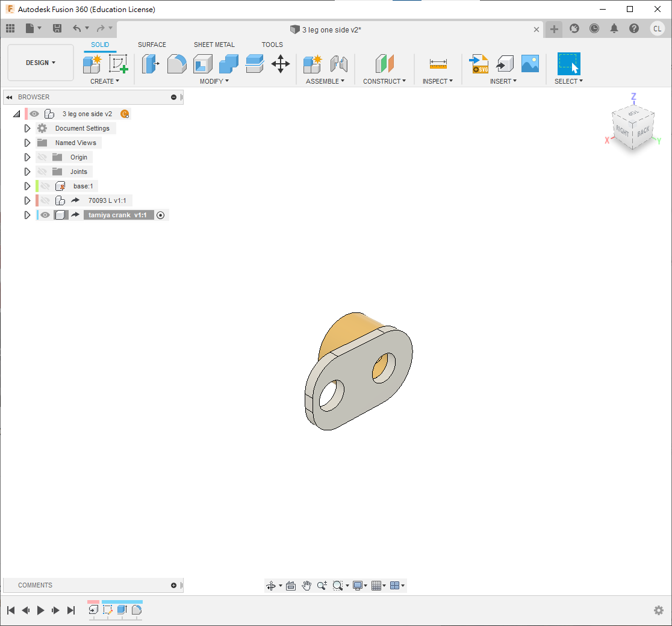
Task: Click the Insert SVG icon
Action: coord(479,63)
